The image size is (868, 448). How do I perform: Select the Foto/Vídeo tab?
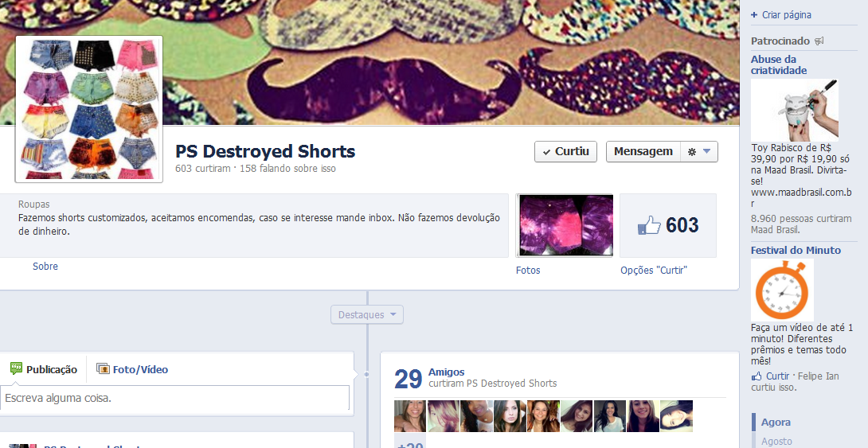click(132, 369)
